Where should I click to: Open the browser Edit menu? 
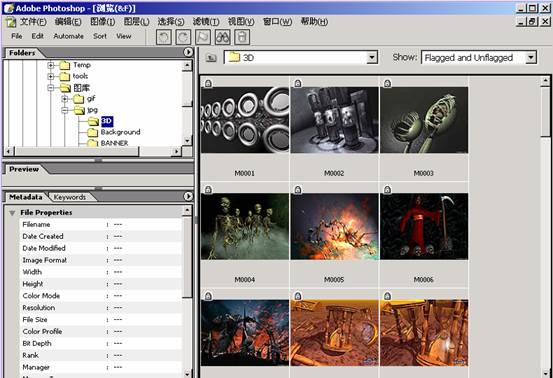tap(37, 36)
